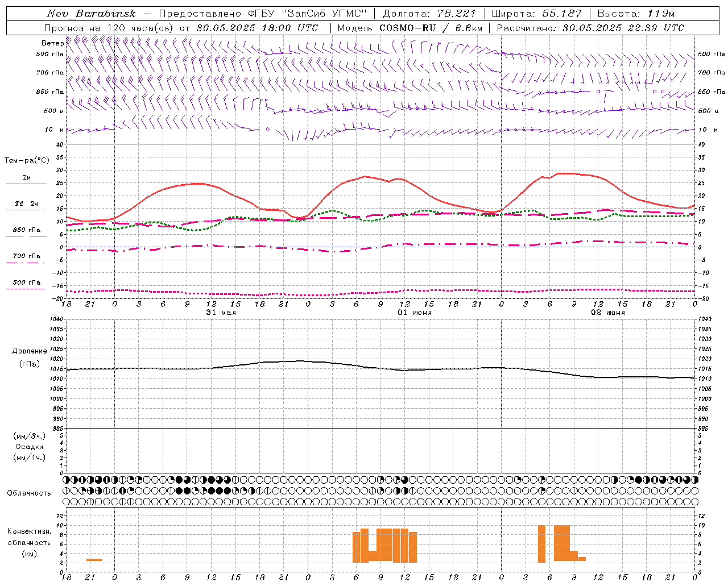Click the '01 июня' date label
The width and height of the screenshot is (728, 582).
415,312
